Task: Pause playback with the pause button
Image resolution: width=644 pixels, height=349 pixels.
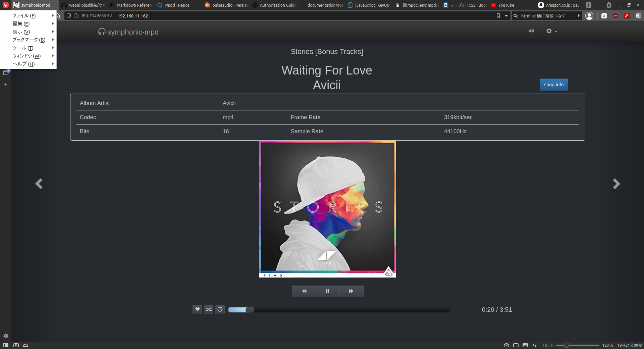Action: tap(327, 291)
